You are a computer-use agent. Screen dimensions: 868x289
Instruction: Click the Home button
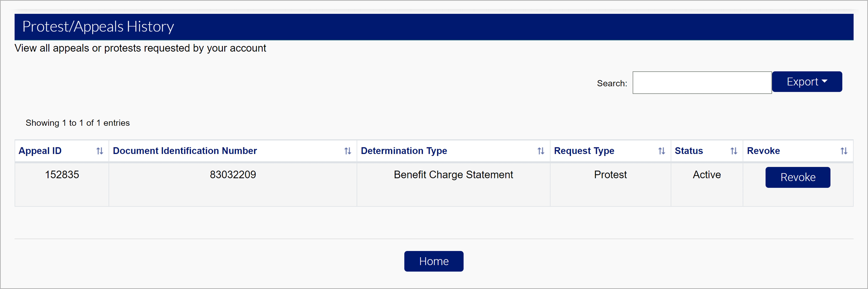pyautogui.click(x=434, y=261)
